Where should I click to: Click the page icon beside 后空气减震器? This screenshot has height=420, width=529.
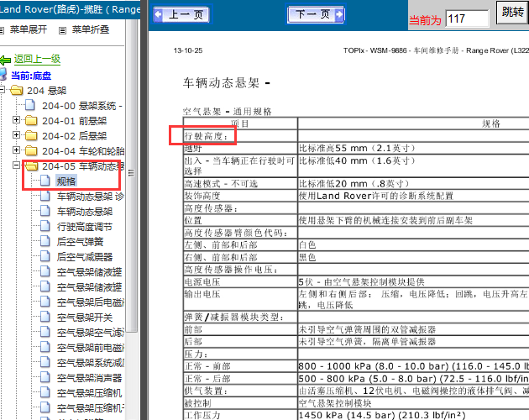pyautogui.click(x=45, y=256)
